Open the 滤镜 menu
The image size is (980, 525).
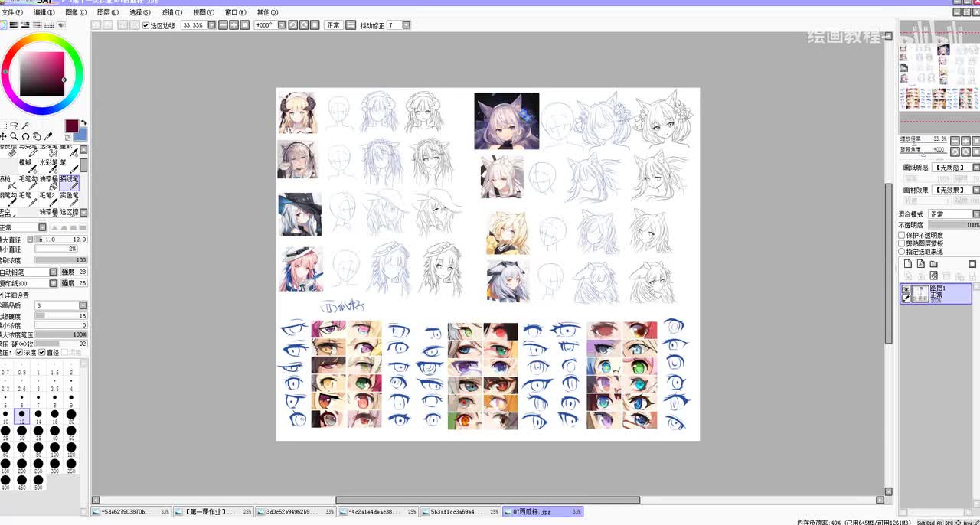click(171, 12)
